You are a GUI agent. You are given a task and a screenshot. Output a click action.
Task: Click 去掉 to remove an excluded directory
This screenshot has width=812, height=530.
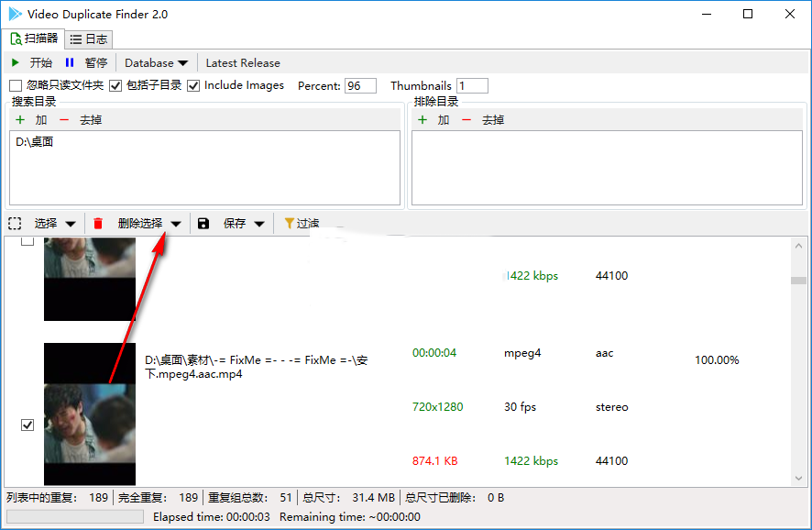coord(493,120)
